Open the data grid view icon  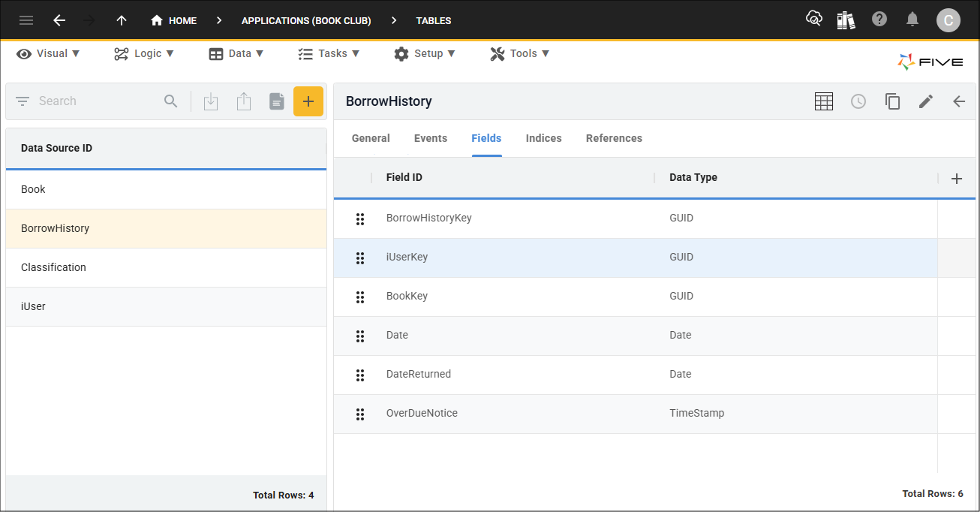click(x=824, y=101)
